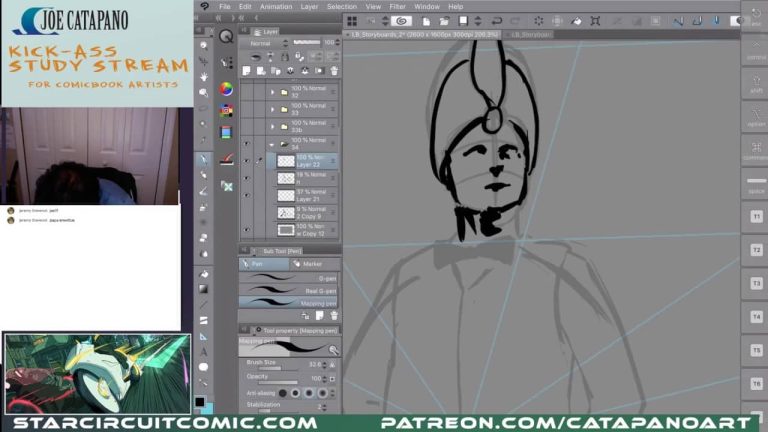Switch to the Marker sub tool tab
The height and width of the screenshot is (432, 768).
click(313, 264)
